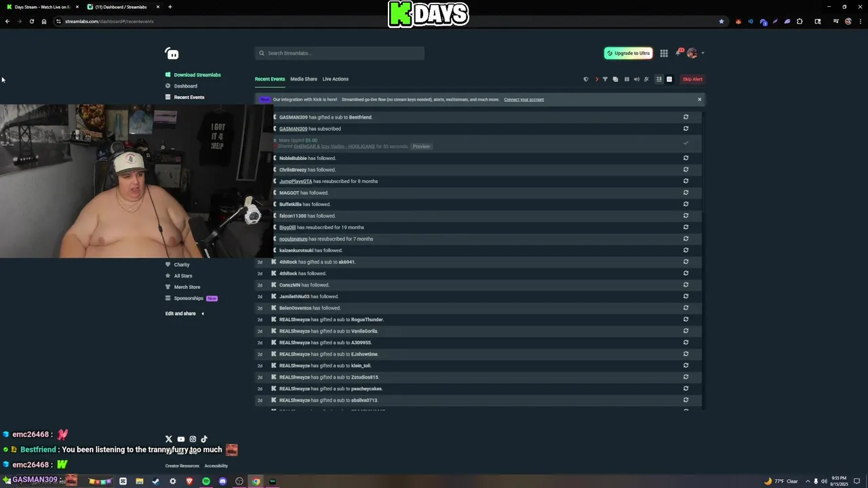Screen dimensions: 868x488
Task: Mute alerts with the speaker icon
Action: point(636,79)
